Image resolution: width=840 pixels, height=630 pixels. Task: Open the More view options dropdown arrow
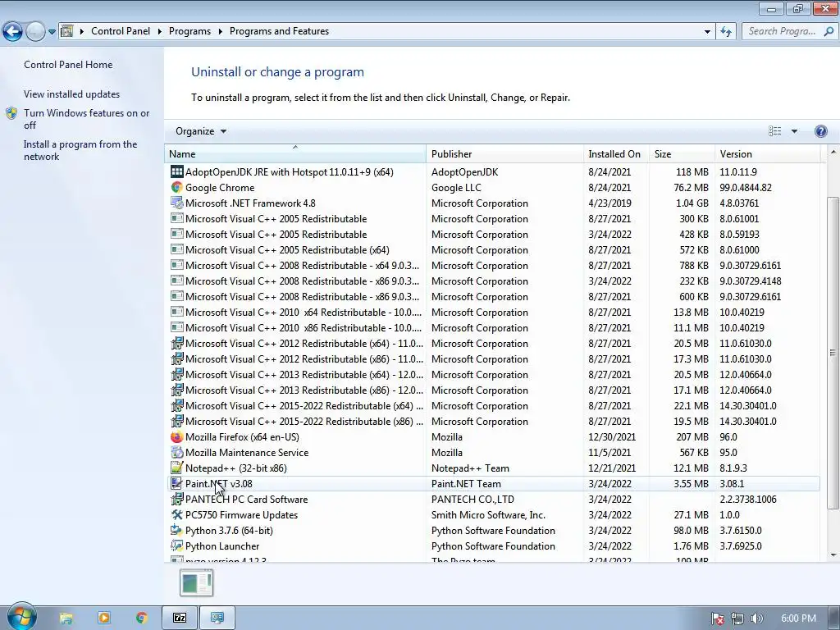coord(794,131)
